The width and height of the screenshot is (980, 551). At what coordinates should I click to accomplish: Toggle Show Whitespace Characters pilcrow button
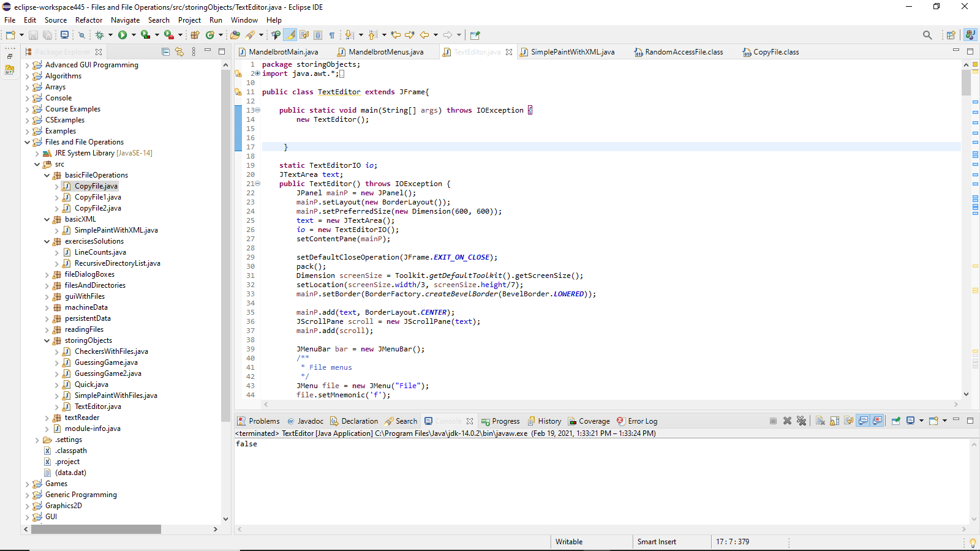click(x=332, y=35)
